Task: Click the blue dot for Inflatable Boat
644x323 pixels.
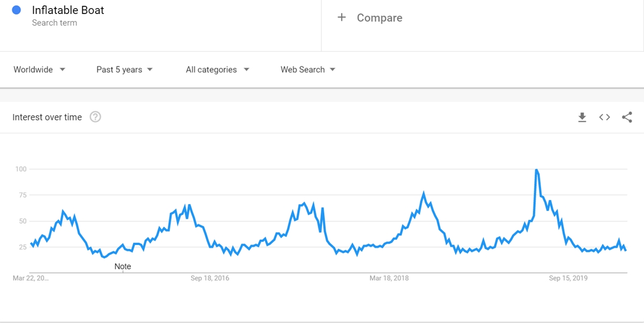Action: point(16,10)
